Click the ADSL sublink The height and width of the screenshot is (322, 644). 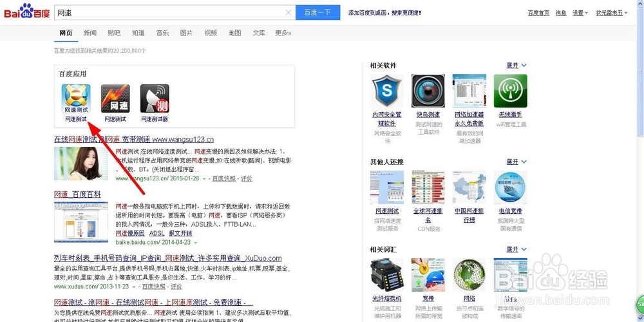coord(156,233)
